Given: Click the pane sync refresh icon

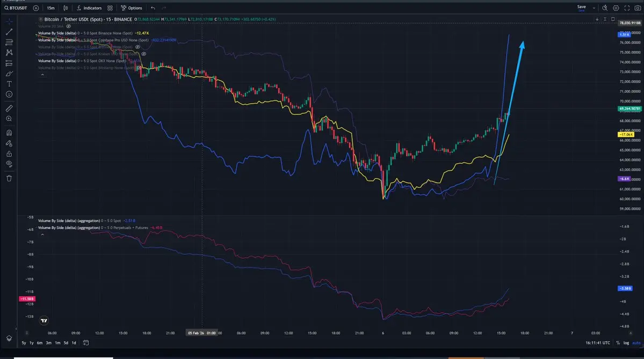Looking at the screenshot, I should [x=613, y=19].
